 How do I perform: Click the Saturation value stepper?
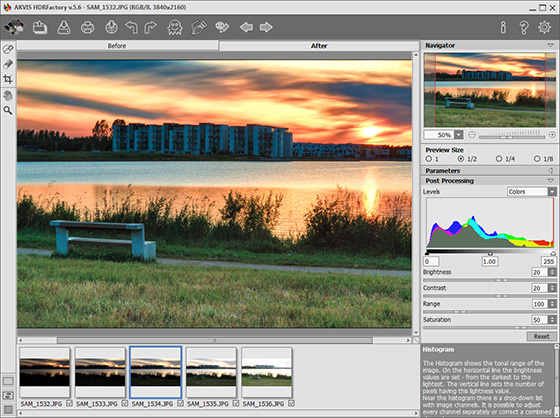coord(552,320)
